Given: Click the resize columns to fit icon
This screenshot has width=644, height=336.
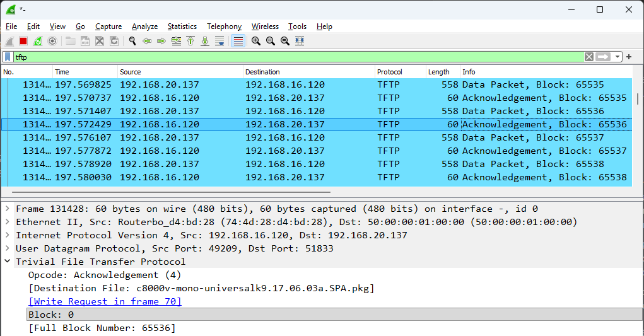Looking at the screenshot, I should click(300, 41).
